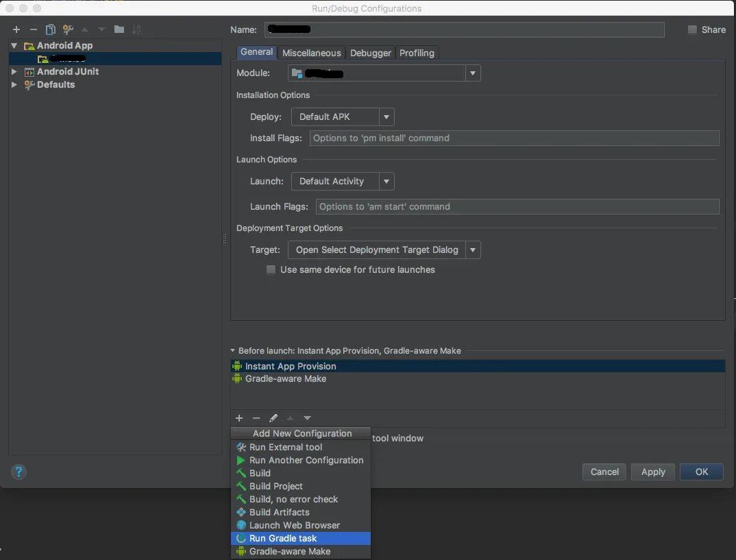This screenshot has width=736, height=560.
Task: Move before launch task down
Action: tap(307, 417)
